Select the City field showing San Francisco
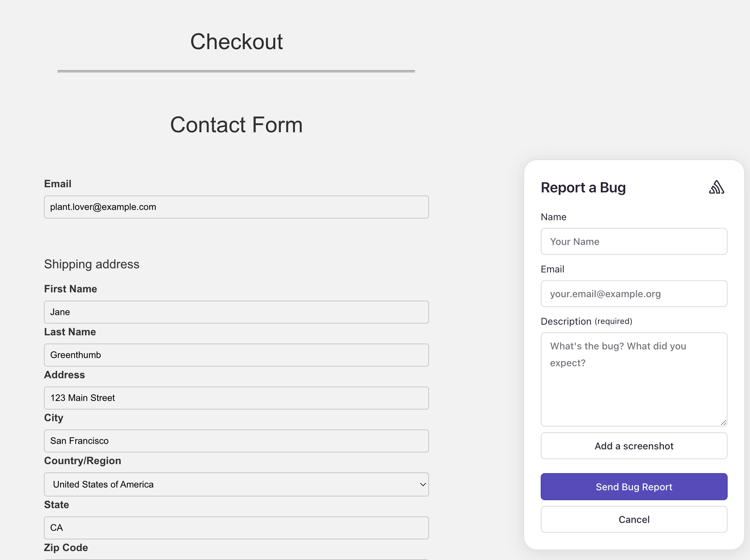This screenshot has width=750, height=560. (236, 441)
